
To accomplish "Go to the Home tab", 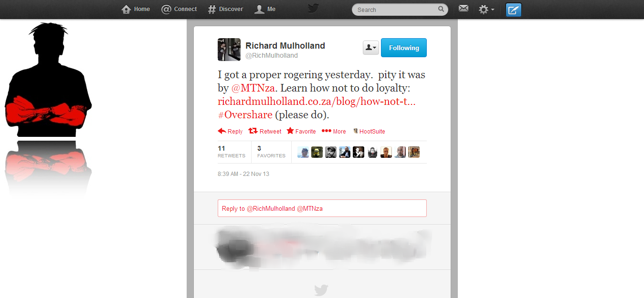I will [136, 9].
